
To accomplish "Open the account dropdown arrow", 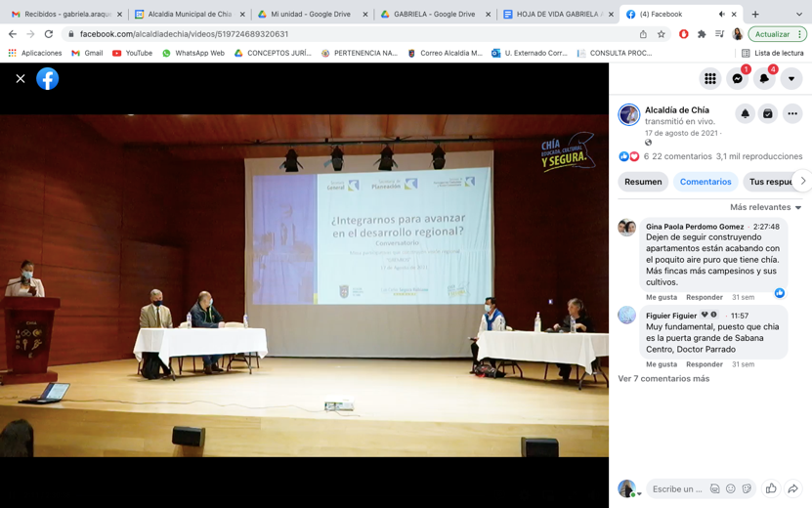I will pos(791,79).
